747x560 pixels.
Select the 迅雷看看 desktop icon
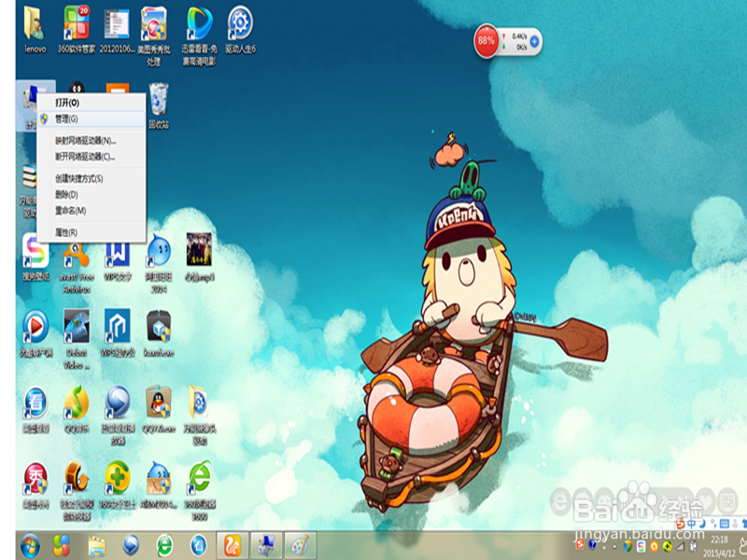click(199, 35)
